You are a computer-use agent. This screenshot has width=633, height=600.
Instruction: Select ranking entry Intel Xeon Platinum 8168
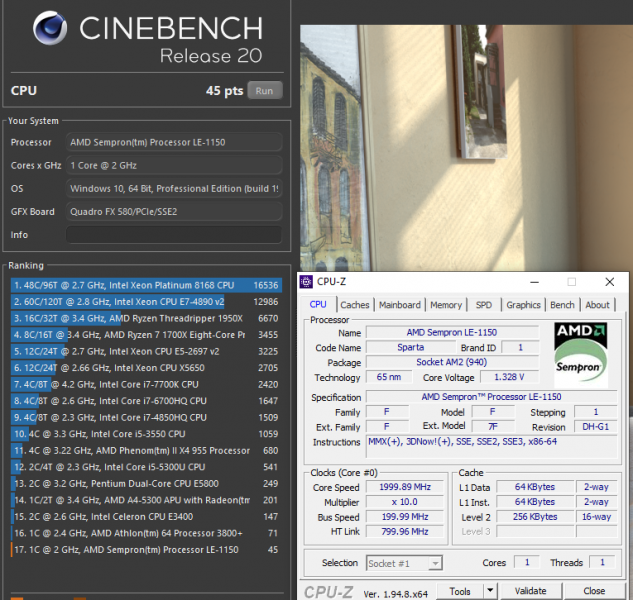(x=146, y=285)
